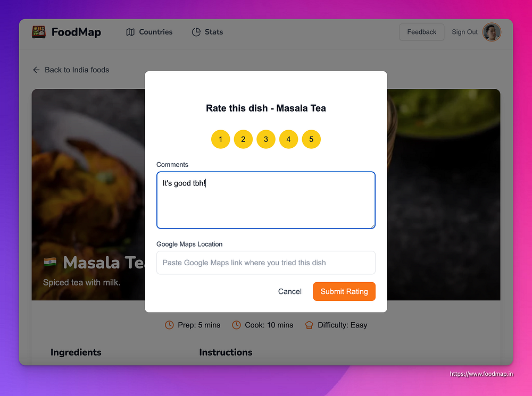Open Stats via the pie chart icon
Viewport: 532px width, 396px height.
196,32
